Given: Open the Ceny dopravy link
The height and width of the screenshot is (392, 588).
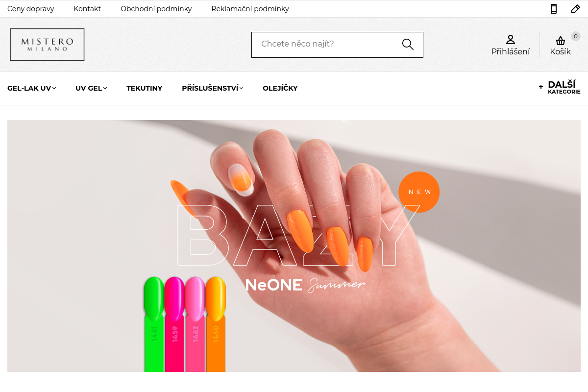Looking at the screenshot, I should click(31, 9).
